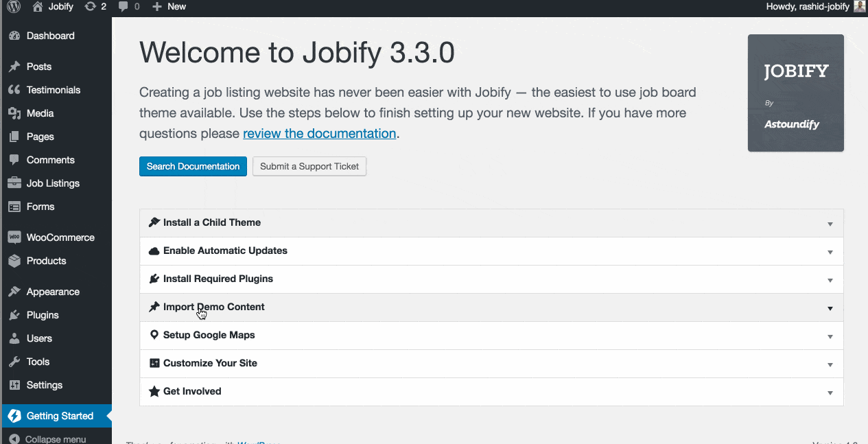Viewport: 868px width, 444px height.
Task: Expand the Import Demo Content arrow
Action: point(830,308)
